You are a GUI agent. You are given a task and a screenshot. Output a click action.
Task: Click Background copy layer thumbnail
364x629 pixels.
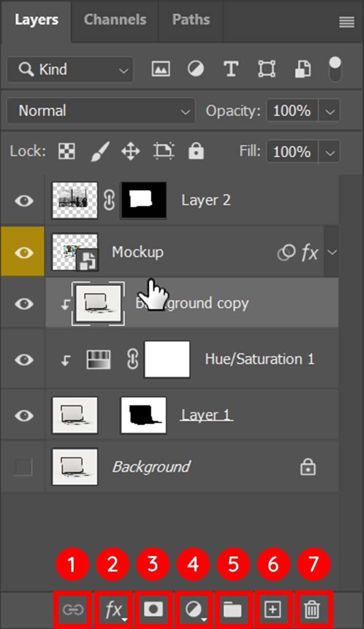98,304
